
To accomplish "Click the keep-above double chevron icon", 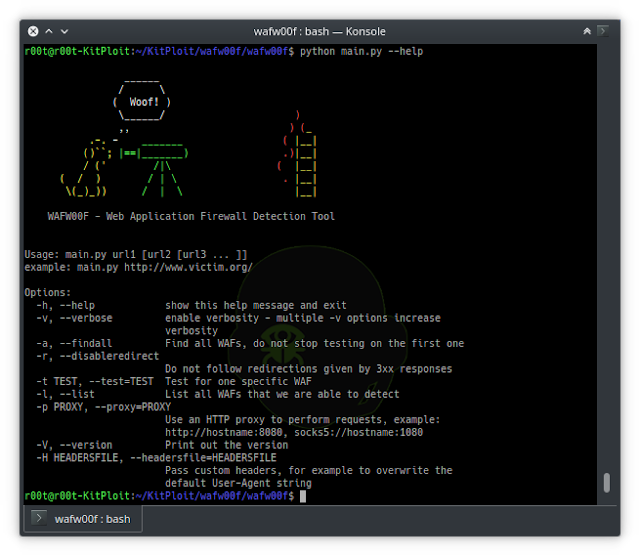I will point(587,31).
